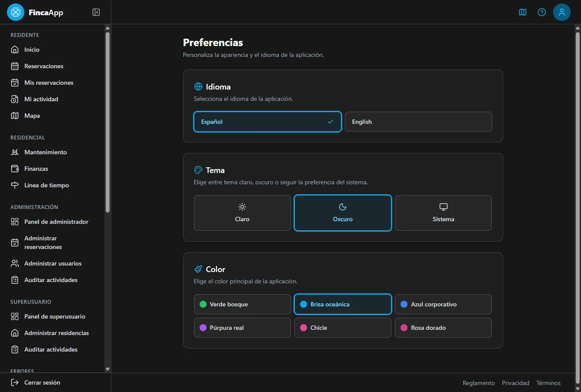This screenshot has width=581, height=392.
Task: Click the Cerrar sesión logout icon
Action: click(x=15, y=382)
